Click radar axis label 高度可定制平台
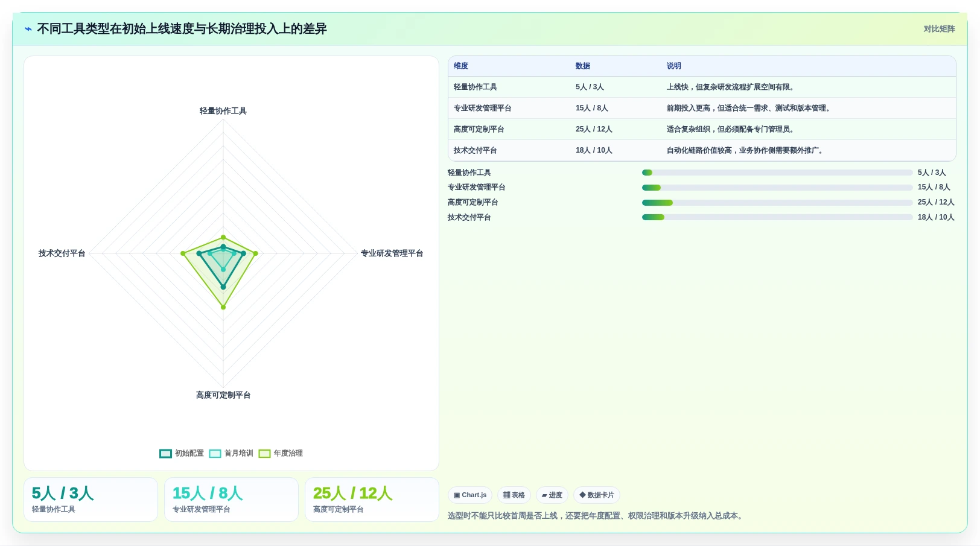 [223, 395]
